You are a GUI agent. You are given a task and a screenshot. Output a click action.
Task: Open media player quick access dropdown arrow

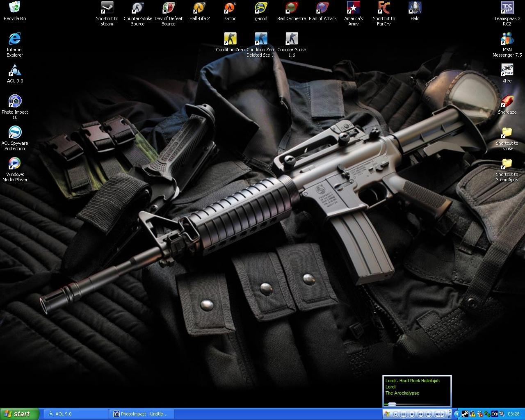pos(395,414)
